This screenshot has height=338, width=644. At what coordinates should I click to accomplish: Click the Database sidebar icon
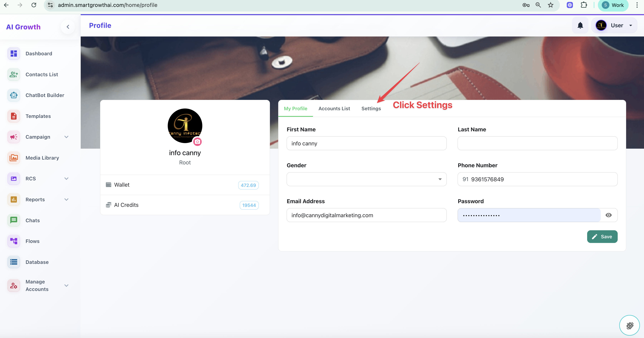pyautogui.click(x=13, y=262)
